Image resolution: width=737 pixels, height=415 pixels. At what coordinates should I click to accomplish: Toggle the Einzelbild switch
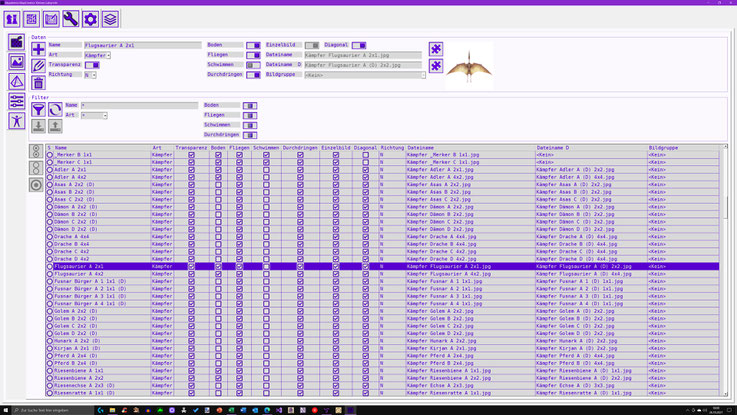312,45
